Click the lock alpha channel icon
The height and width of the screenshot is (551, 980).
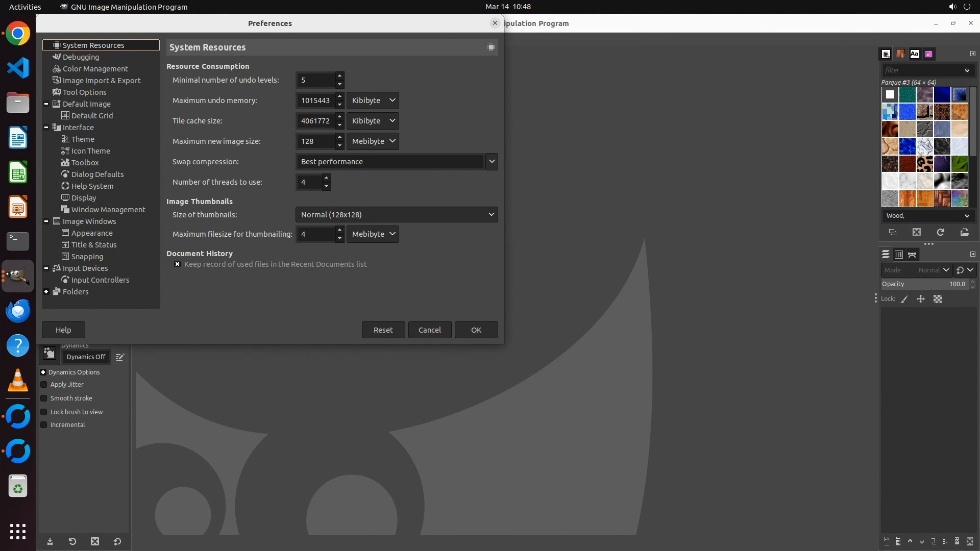pyautogui.click(x=938, y=299)
